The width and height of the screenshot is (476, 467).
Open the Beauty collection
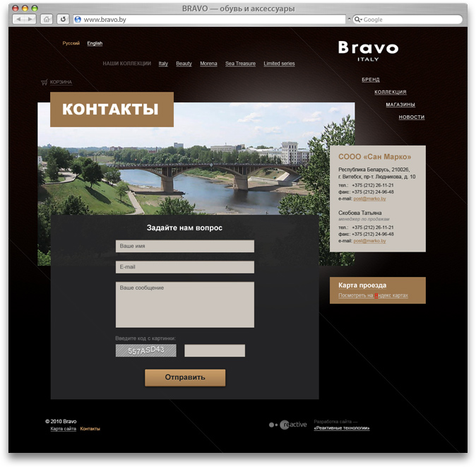184,64
